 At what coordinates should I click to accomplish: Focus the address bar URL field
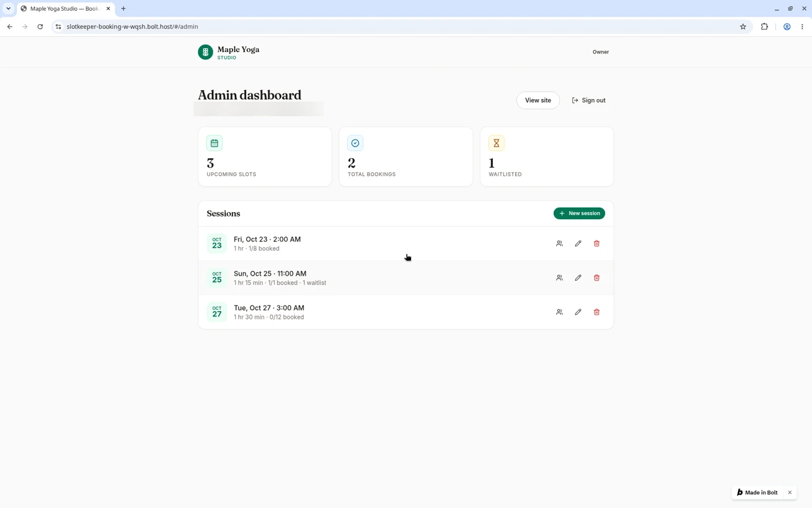400,27
